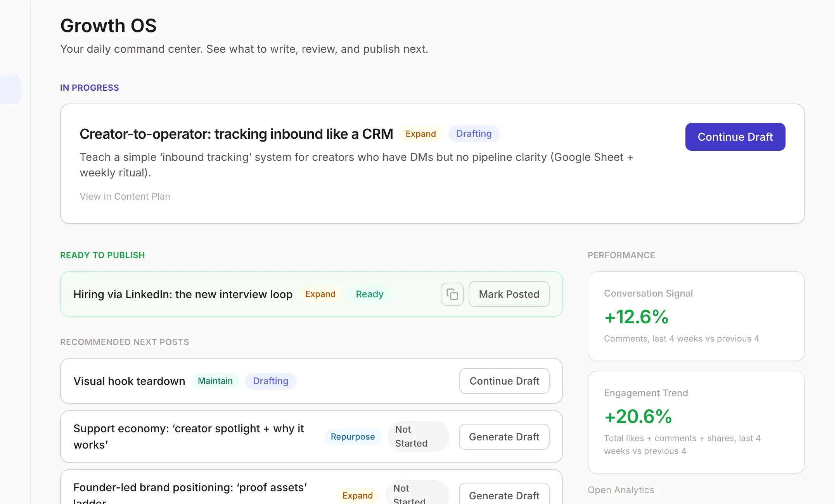This screenshot has width=834, height=504.
Task: Click the Expand tag on the CRM post
Action: coord(420,134)
